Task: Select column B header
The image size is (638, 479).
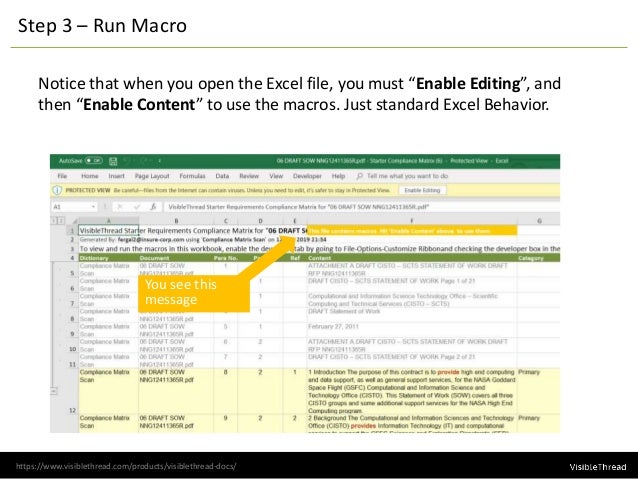Action: pos(176,221)
